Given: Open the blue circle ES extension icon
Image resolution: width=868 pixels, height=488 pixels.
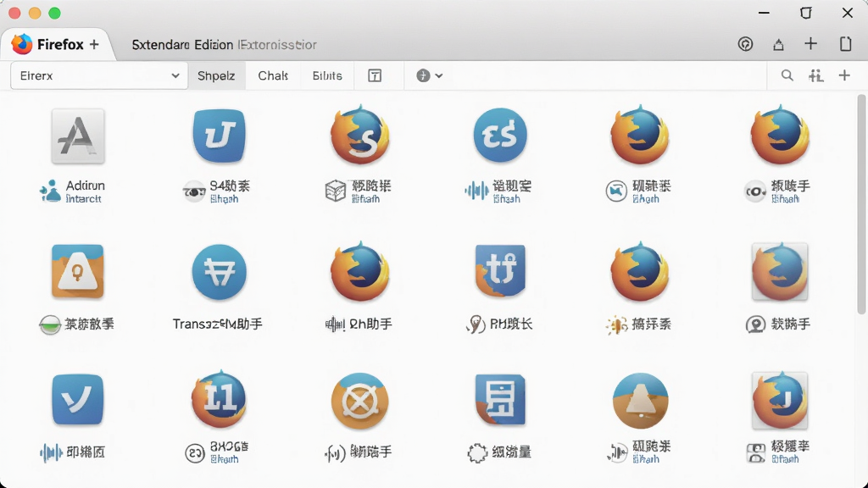Looking at the screenshot, I should pyautogui.click(x=500, y=135).
